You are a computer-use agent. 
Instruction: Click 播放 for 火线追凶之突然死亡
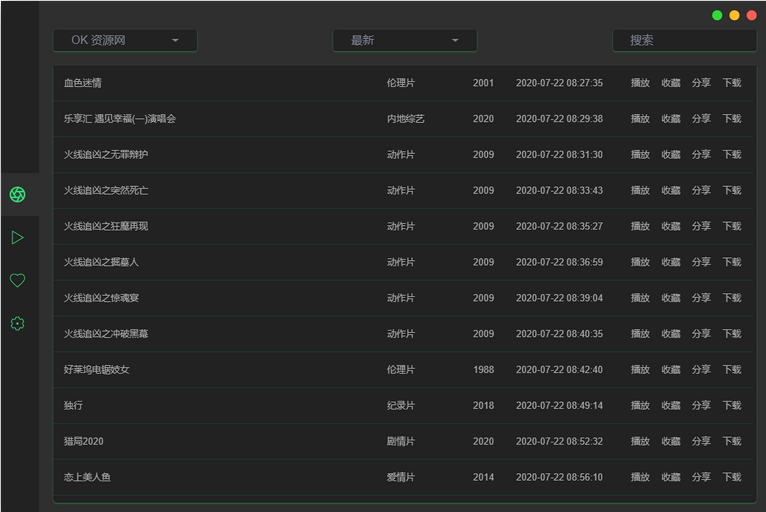click(x=640, y=191)
